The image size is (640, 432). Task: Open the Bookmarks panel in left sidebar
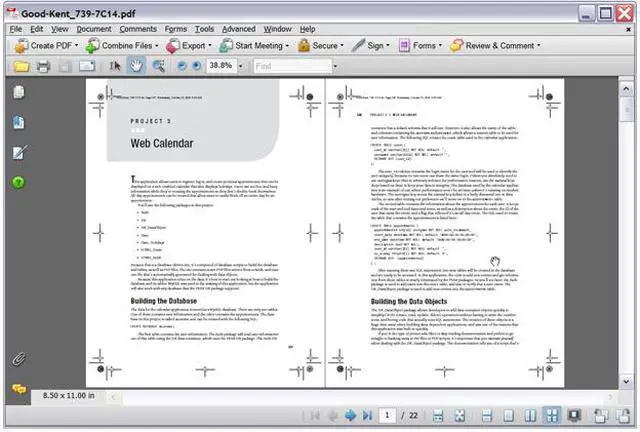coord(18,122)
